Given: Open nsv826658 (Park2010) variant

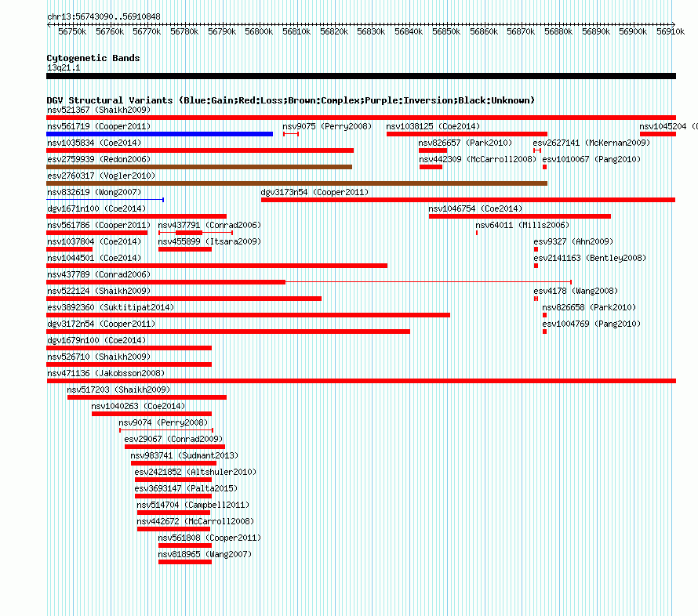Looking at the screenshot, I should (589, 307).
